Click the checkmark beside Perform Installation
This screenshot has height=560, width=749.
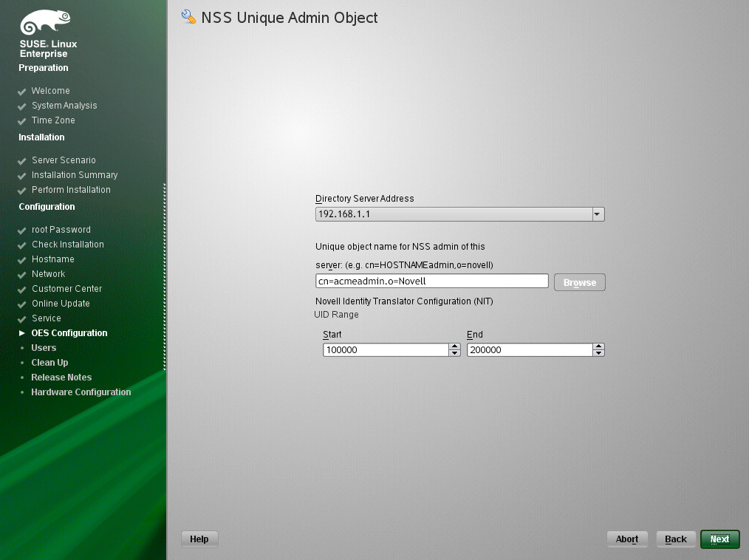pyautogui.click(x=21, y=191)
